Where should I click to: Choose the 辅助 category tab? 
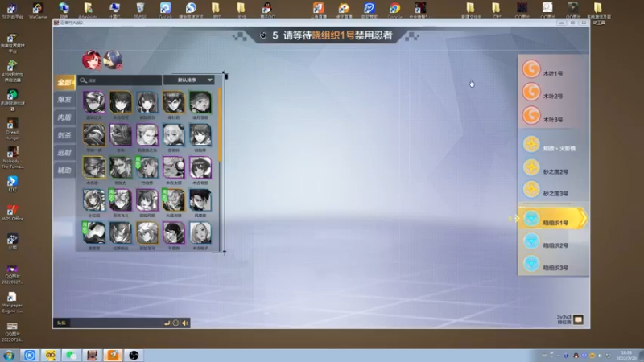64,171
